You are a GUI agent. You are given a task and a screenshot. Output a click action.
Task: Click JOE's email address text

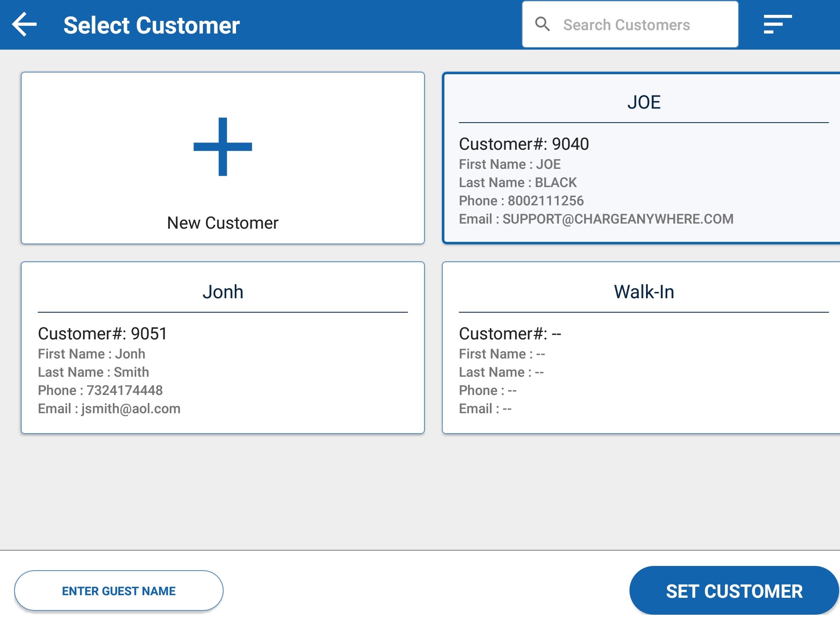click(618, 219)
